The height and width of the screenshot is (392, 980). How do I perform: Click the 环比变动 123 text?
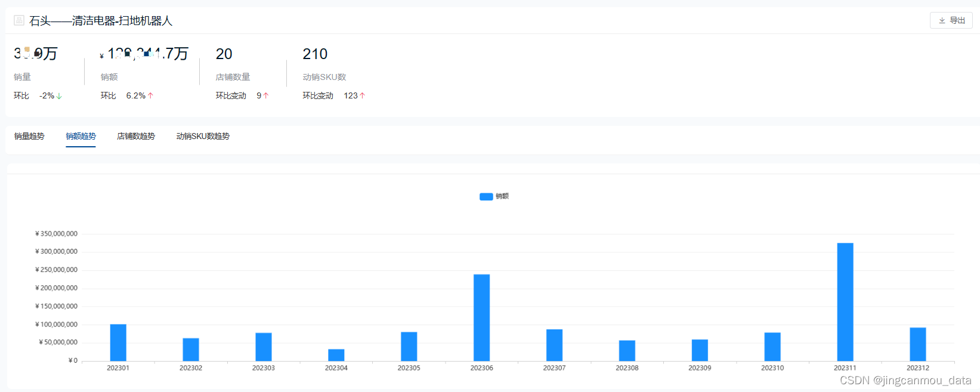[x=330, y=95]
